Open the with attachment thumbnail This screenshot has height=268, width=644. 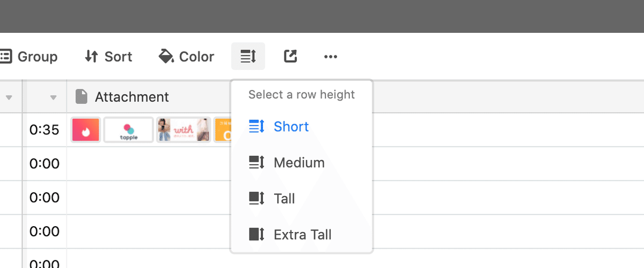point(183,130)
